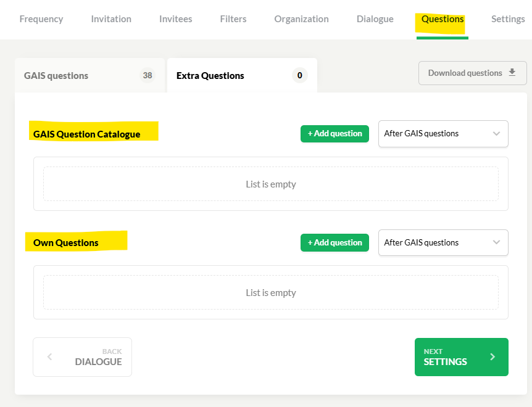This screenshot has width=532, height=407.
Task: Switch to the GAIS questions tab
Action: coord(89,75)
